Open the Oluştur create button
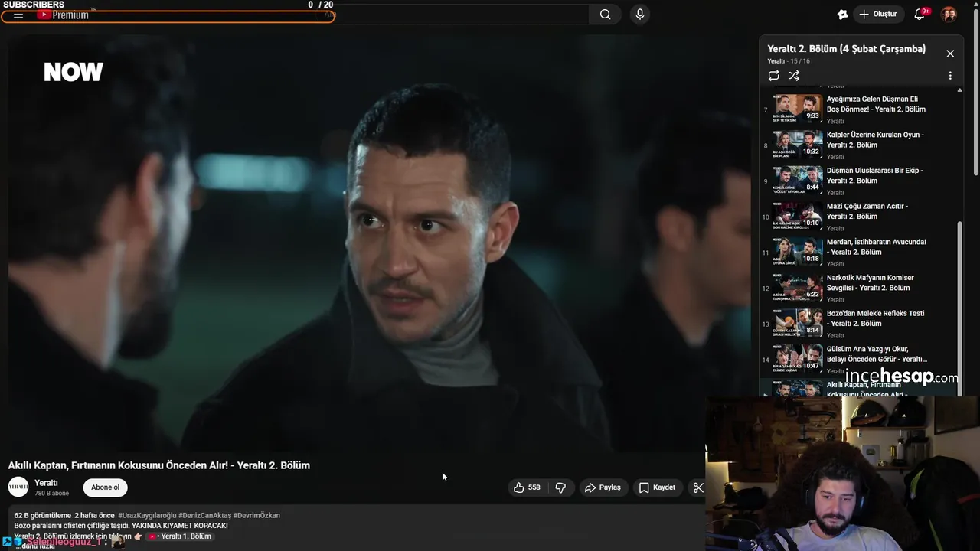This screenshot has height=551, width=980. pos(877,15)
